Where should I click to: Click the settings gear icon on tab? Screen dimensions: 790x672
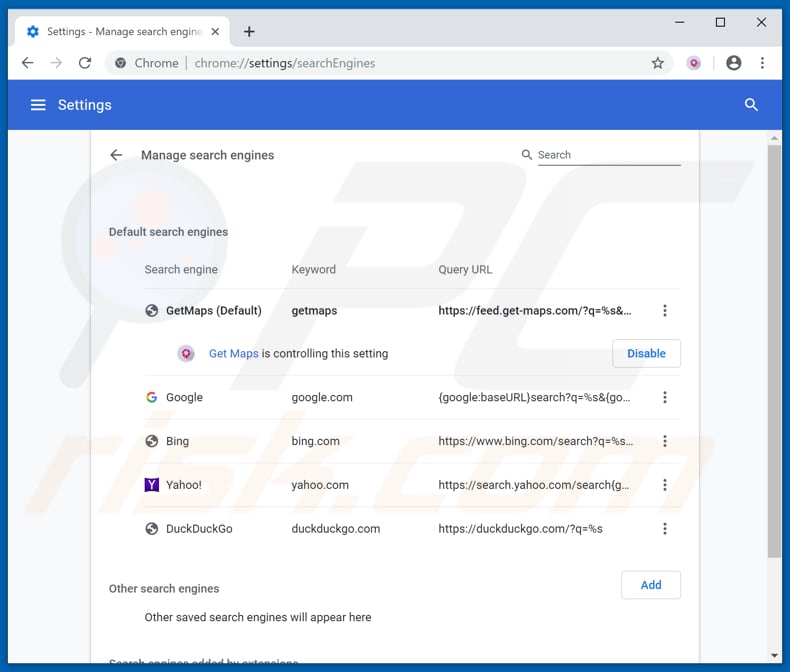point(33,32)
